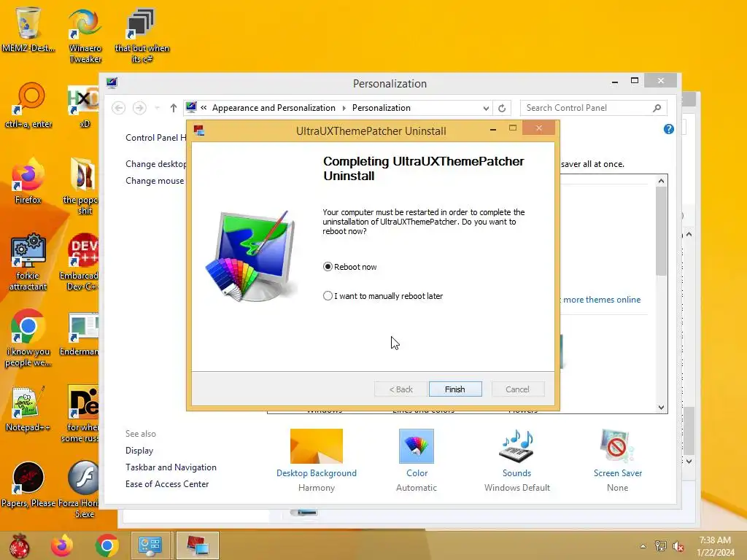The width and height of the screenshot is (747, 560).
Task: Open Firefox from the taskbar
Action: pos(63,545)
